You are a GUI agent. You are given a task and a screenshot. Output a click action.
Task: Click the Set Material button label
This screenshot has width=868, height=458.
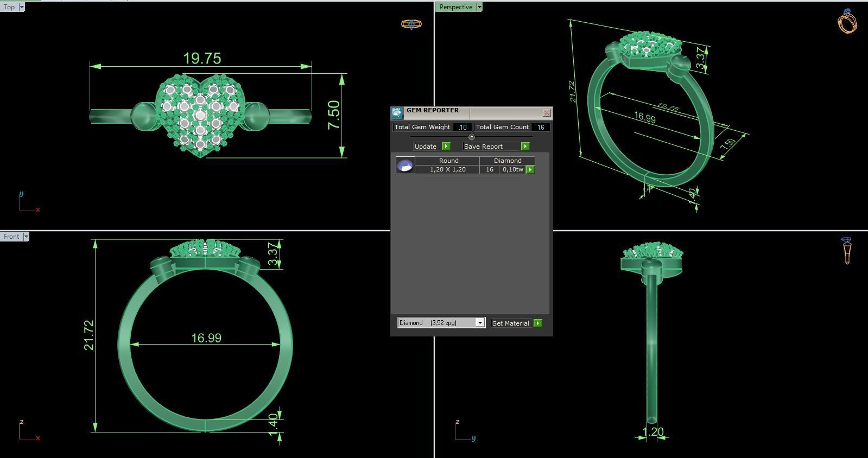[x=510, y=323]
